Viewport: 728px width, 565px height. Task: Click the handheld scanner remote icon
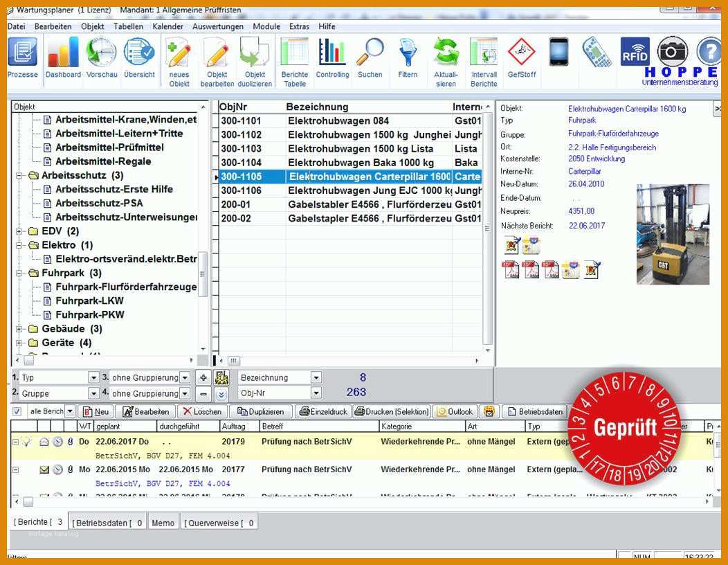point(597,53)
